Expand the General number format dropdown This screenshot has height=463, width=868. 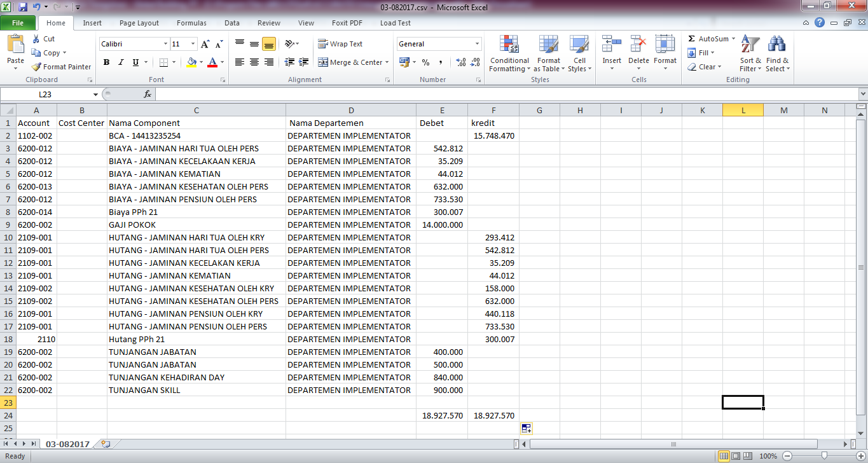click(x=477, y=44)
